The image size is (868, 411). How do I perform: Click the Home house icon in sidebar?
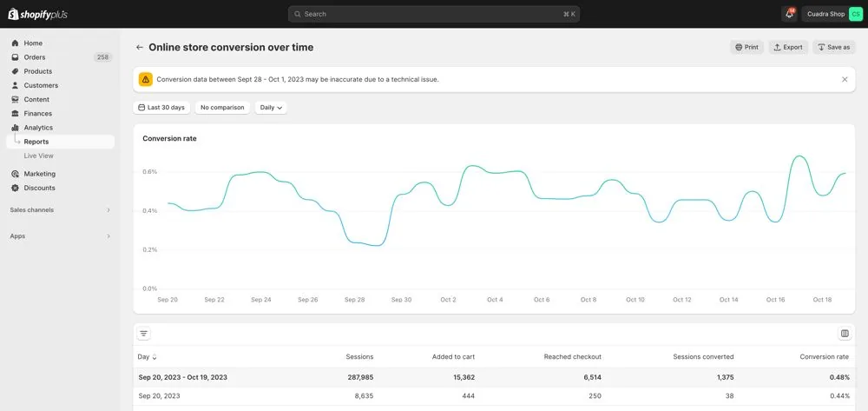[x=15, y=43]
